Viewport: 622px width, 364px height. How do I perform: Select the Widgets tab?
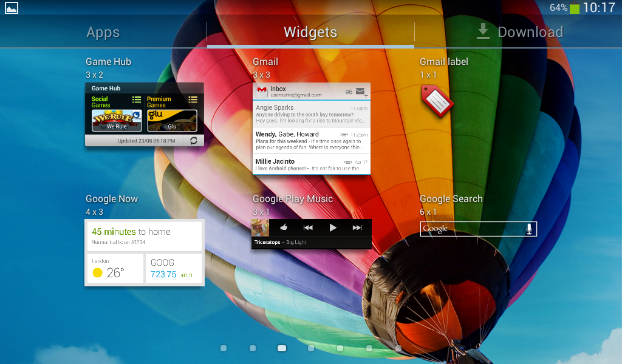(x=310, y=32)
